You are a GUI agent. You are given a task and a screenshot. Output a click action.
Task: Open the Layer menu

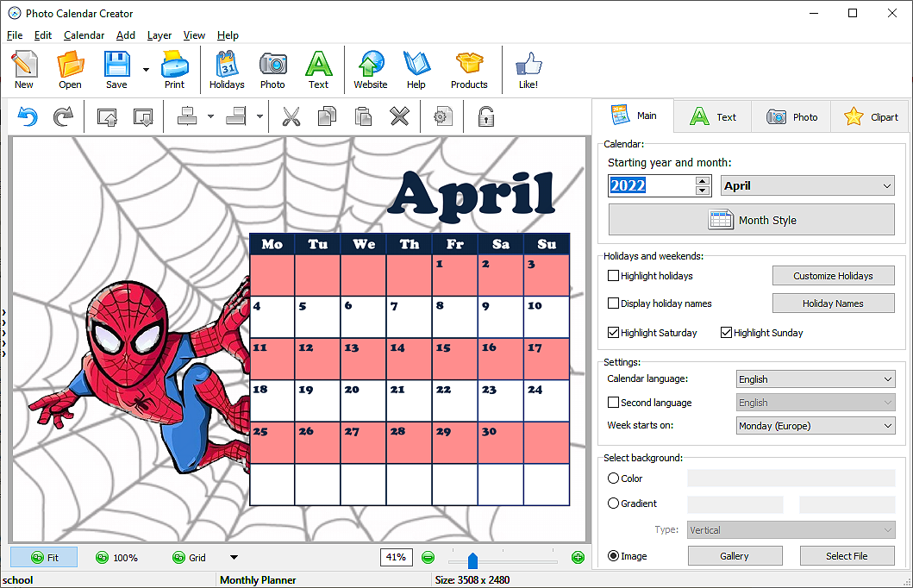pyautogui.click(x=159, y=35)
